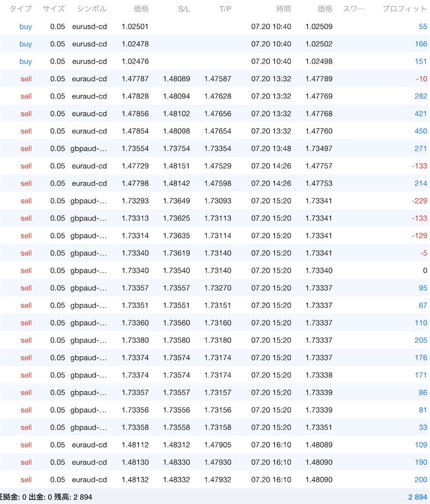Tap the profit value 109
This screenshot has height=504, width=430.
click(x=421, y=444)
